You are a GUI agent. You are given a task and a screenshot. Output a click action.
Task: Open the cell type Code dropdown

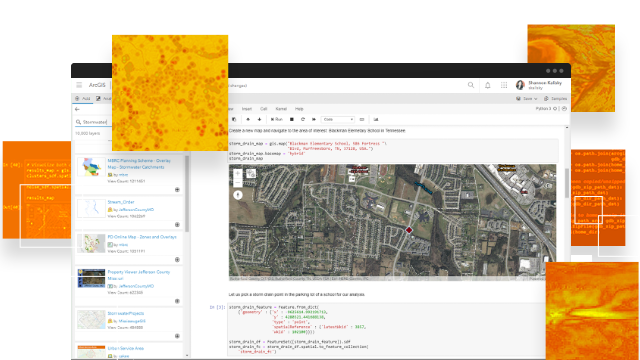point(338,120)
